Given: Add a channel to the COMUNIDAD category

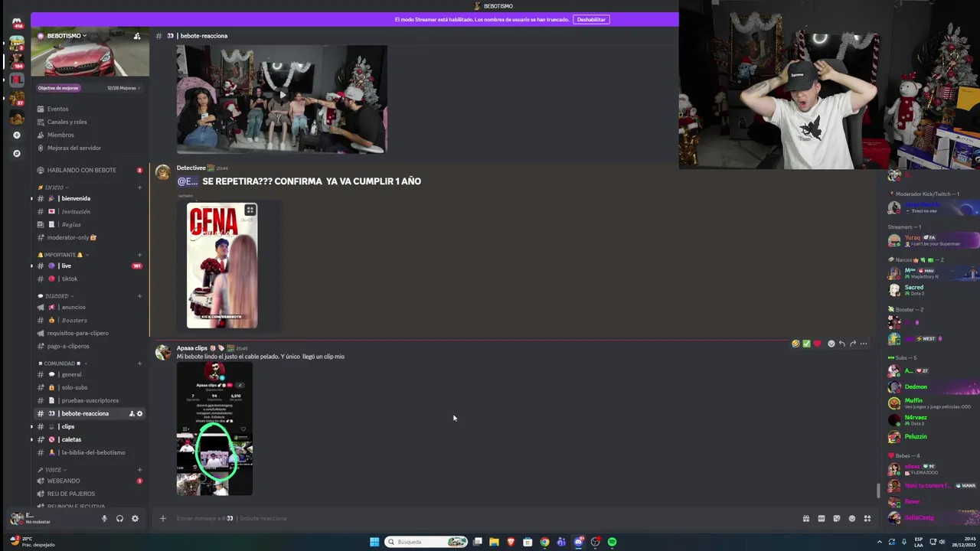Looking at the screenshot, I should pos(139,364).
